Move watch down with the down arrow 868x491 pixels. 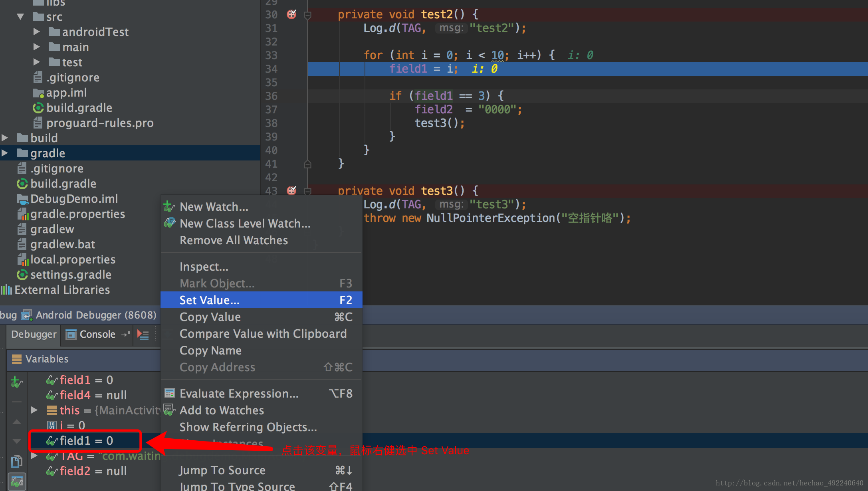tap(16, 441)
